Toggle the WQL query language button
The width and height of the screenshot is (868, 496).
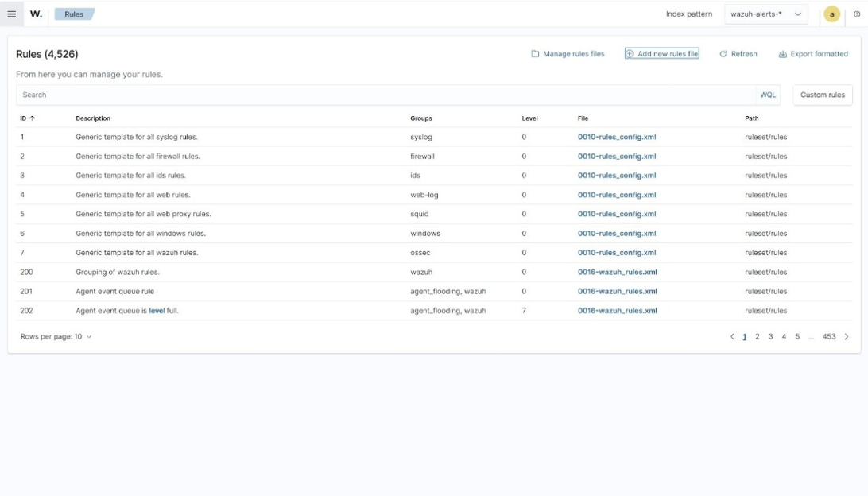(x=768, y=95)
